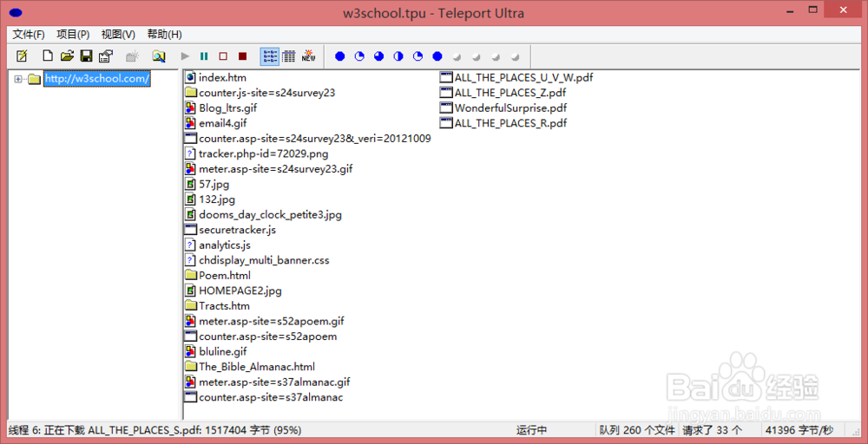Click the grayed-out new address icon
This screenshot has height=444, width=868.
pos(132,55)
